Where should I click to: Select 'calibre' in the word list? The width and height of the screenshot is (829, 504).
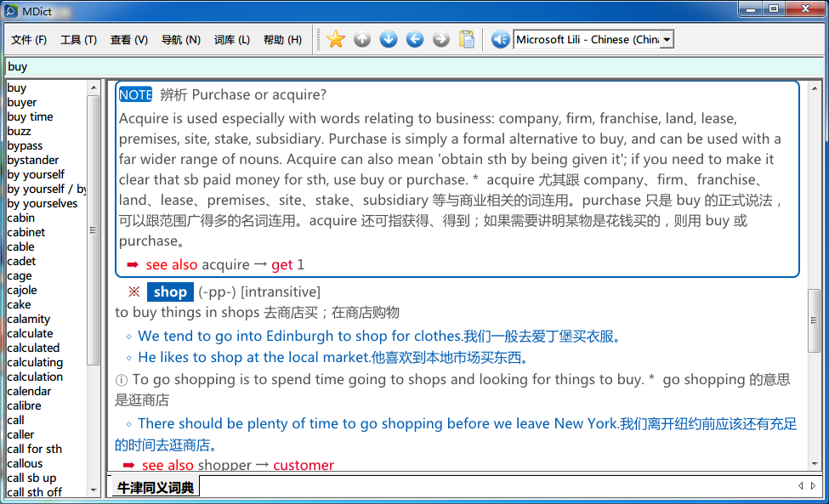coord(25,405)
